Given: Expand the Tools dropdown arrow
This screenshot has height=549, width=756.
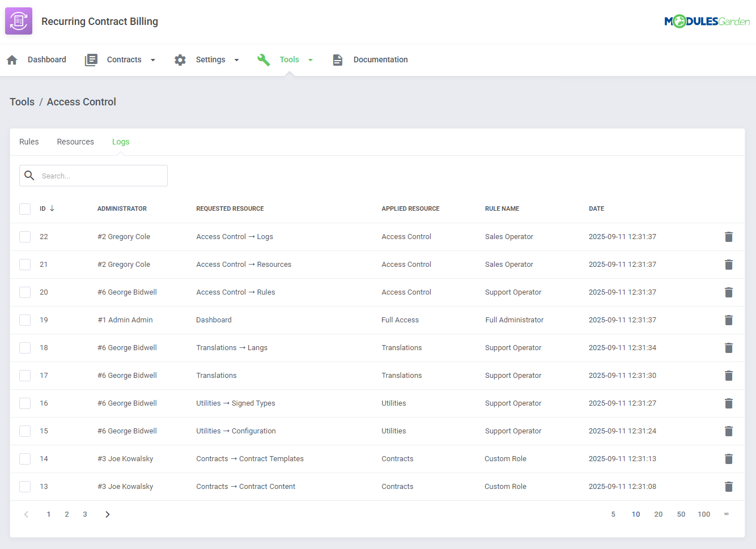Looking at the screenshot, I should point(311,60).
